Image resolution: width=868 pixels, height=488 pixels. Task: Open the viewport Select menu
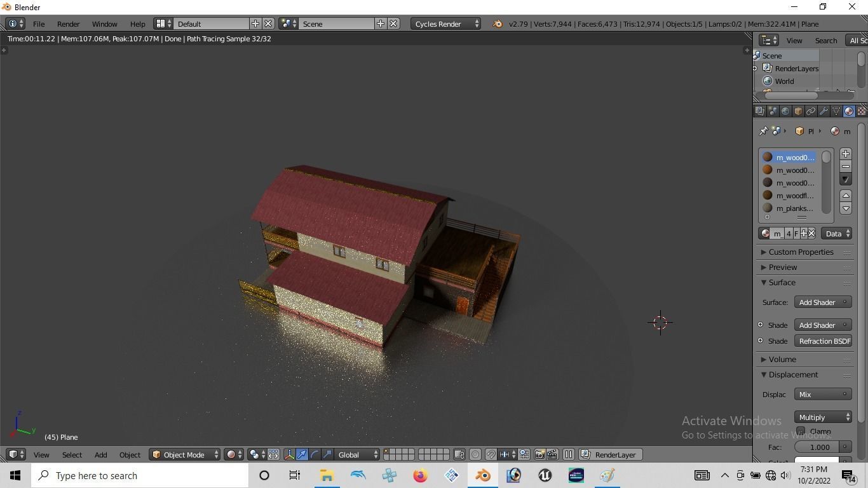72,454
